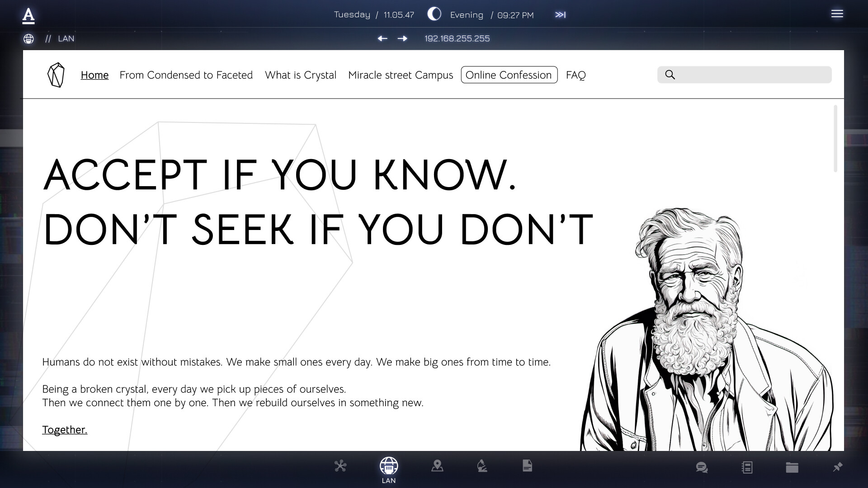Select the LAN browser icon
Viewport: 868px width, 488px height.
coord(389,466)
